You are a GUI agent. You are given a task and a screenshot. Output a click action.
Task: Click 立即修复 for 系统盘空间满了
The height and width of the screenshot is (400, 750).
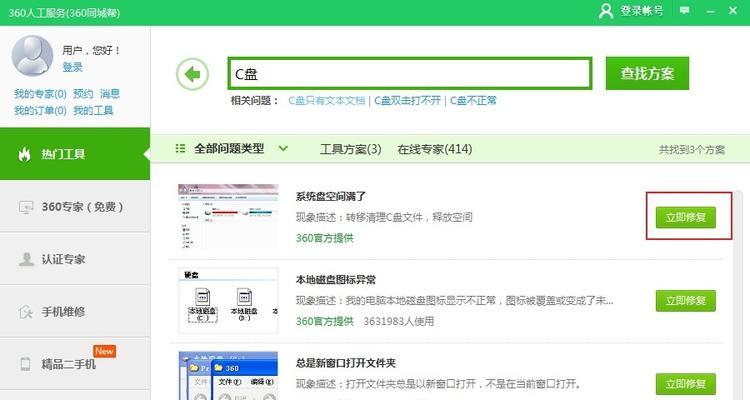685,217
